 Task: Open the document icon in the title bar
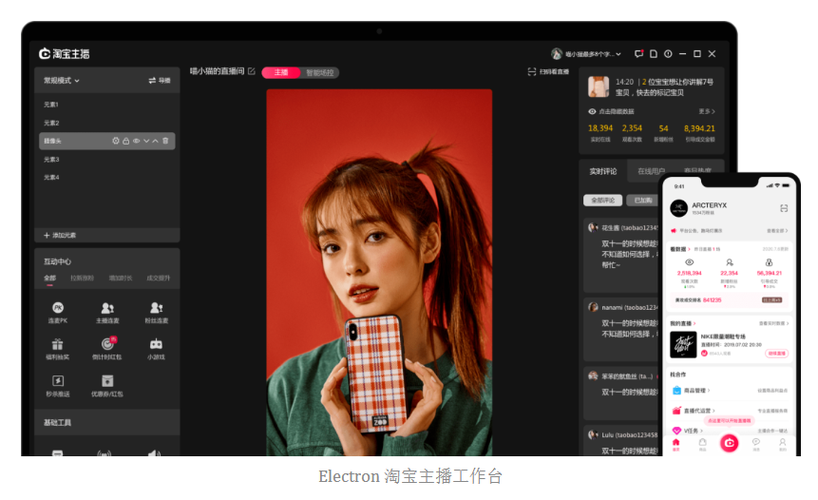click(x=653, y=54)
